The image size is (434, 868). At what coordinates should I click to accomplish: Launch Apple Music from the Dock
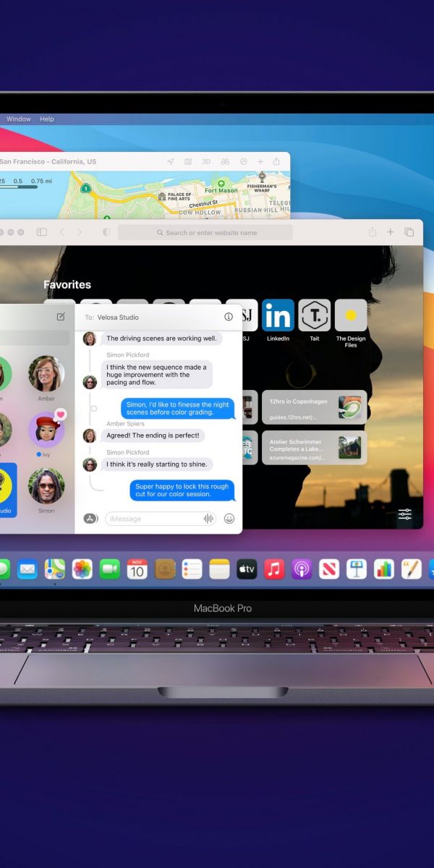[x=274, y=569]
